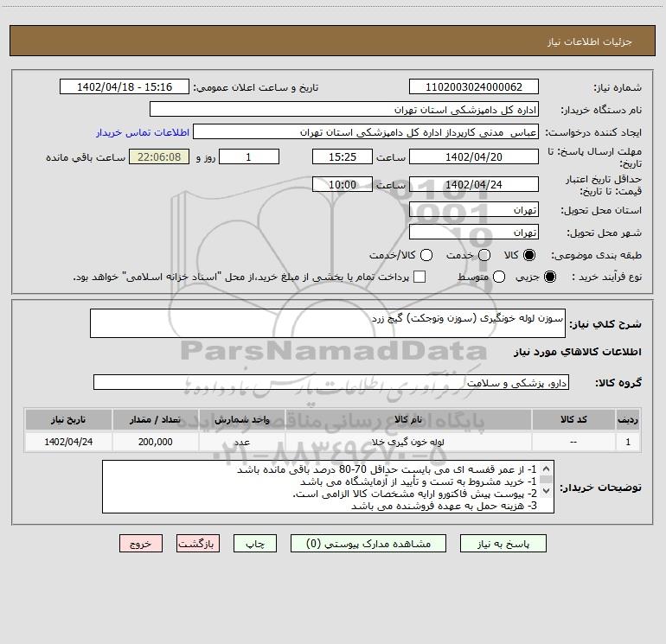
Task: Click the تعداد / مقدار column header
Action: point(156,419)
